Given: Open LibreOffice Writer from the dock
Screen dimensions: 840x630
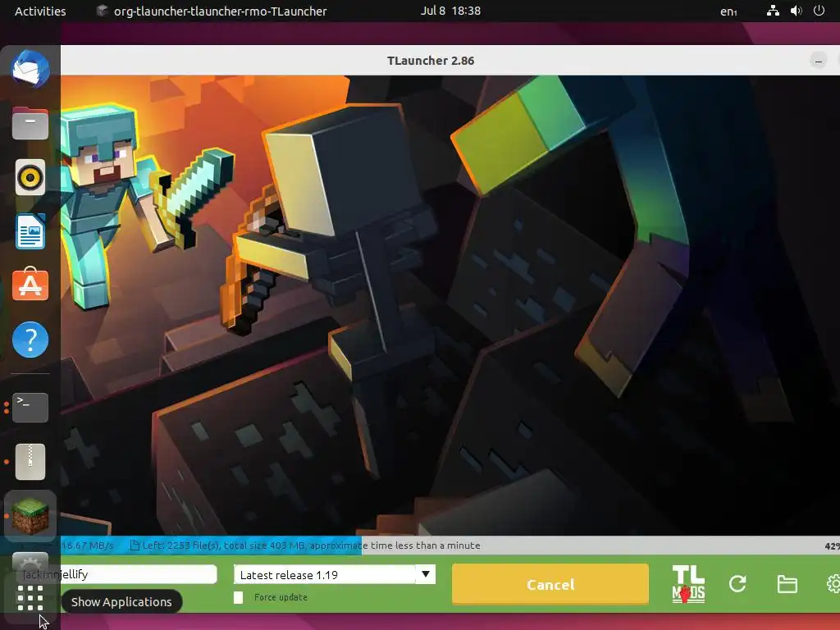Looking at the screenshot, I should point(30,231).
